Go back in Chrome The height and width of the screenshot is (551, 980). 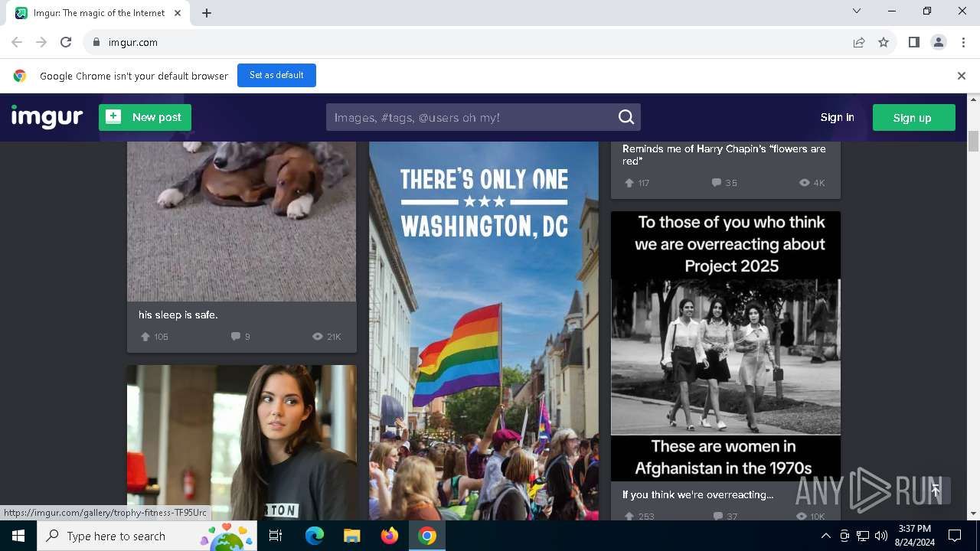click(17, 42)
